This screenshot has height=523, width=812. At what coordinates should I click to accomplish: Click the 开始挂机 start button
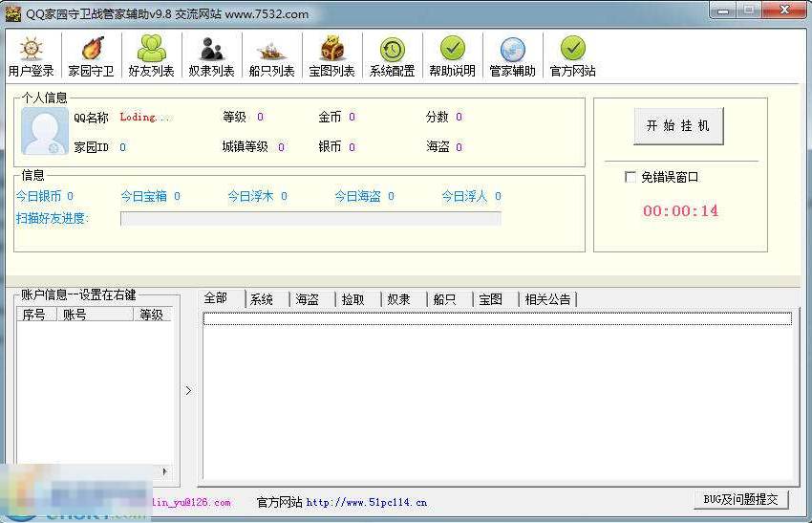point(678,126)
